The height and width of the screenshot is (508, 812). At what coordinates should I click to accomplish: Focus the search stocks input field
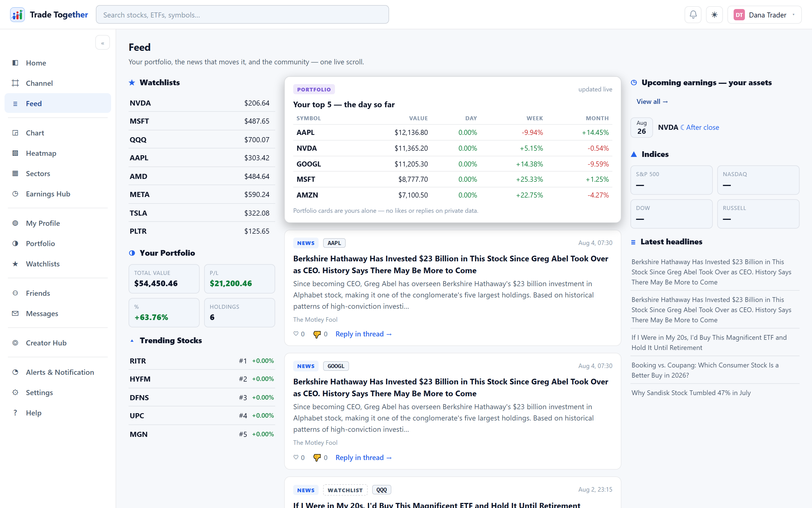(x=242, y=15)
